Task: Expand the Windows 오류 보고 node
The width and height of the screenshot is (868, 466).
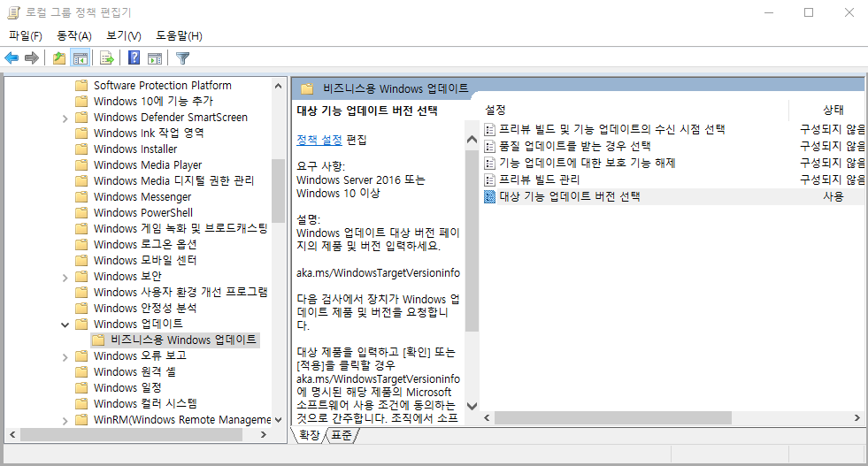Action: (x=65, y=356)
